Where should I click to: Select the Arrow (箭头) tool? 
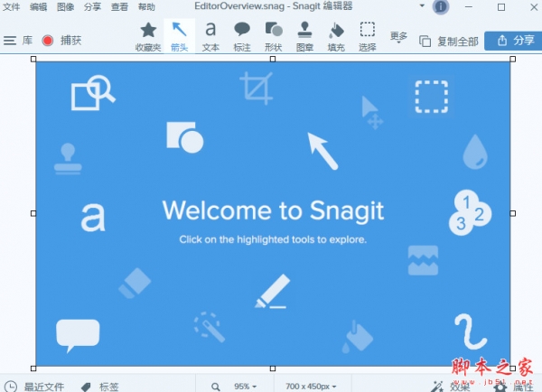(180, 36)
